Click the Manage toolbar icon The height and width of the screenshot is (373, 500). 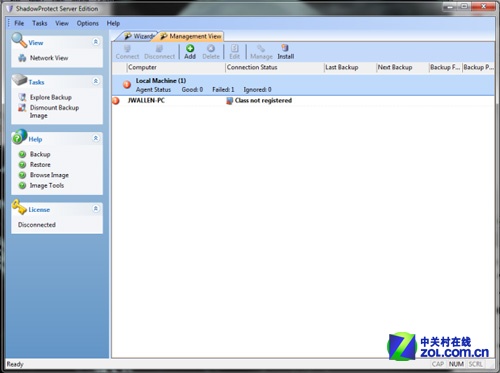(261, 48)
